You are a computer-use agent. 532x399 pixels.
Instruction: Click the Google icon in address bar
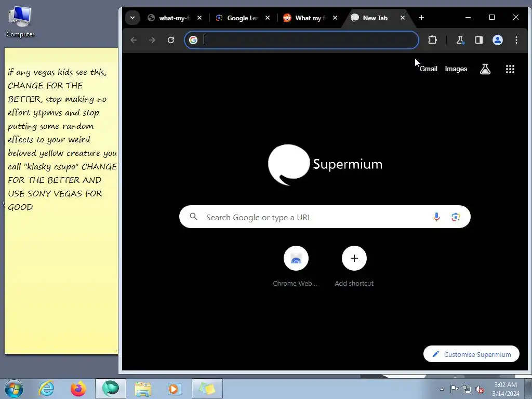click(193, 40)
